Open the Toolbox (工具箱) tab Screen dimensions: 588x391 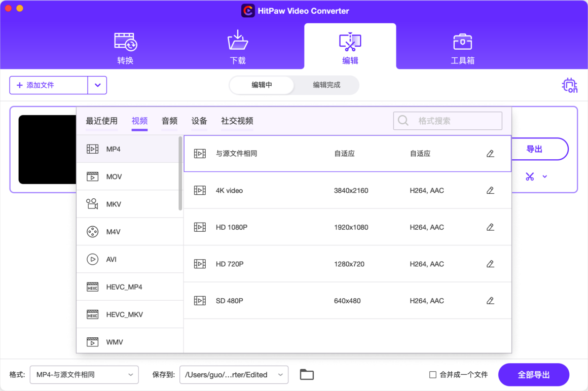(x=462, y=48)
